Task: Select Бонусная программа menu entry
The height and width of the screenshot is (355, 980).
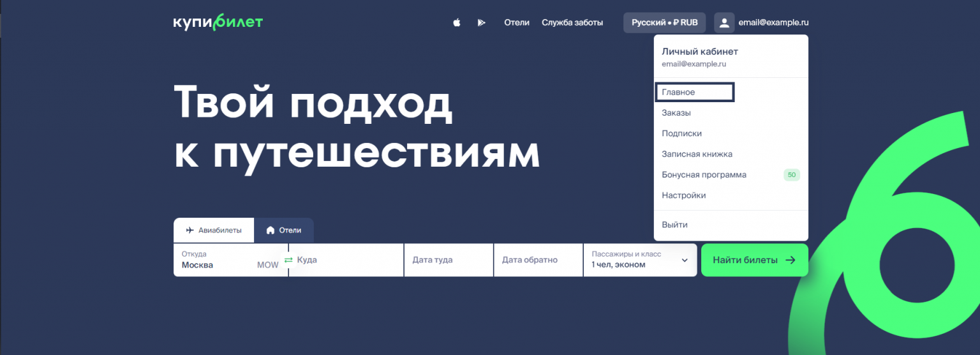Action: click(x=704, y=175)
